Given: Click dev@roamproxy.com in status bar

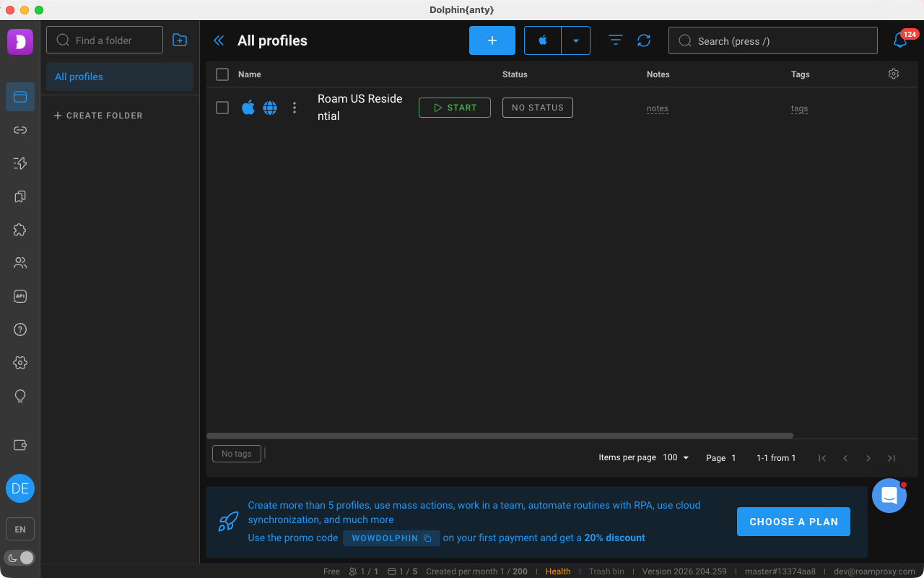Looking at the screenshot, I should tap(875, 571).
